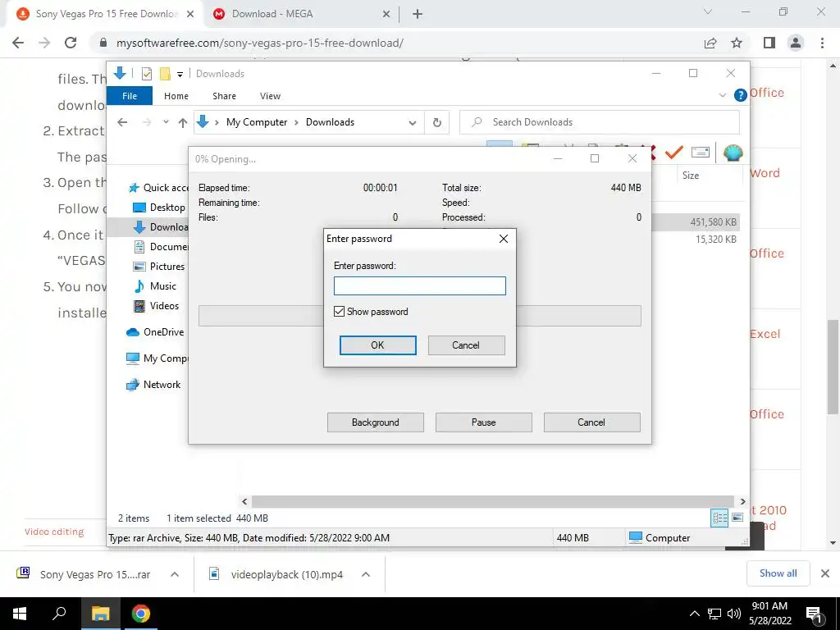840x630 pixels.
Task: Click Show all downloads button
Action: 778,573
